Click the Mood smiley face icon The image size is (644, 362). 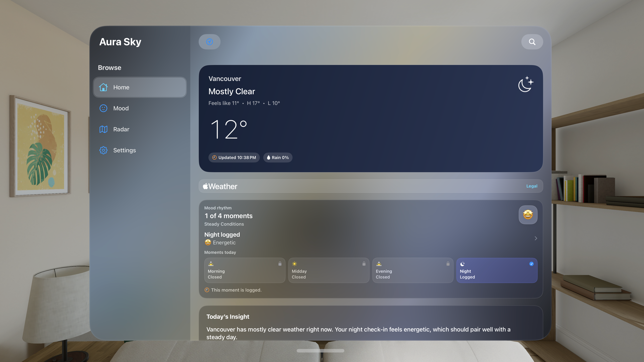tap(103, 108)
